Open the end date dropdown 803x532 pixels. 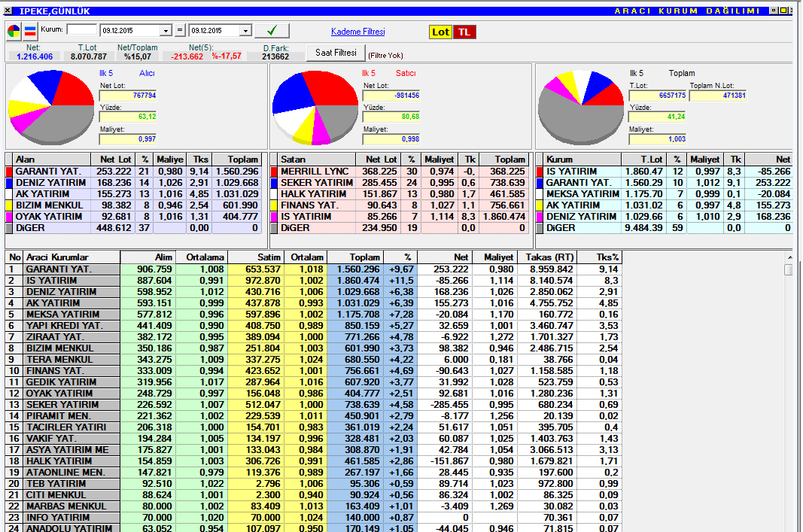pos(245,31)
